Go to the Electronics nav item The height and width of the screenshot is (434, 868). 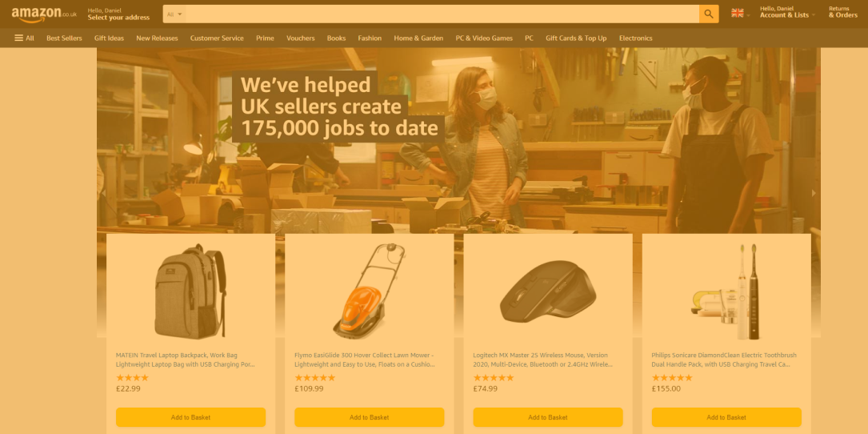click(635, 38)
